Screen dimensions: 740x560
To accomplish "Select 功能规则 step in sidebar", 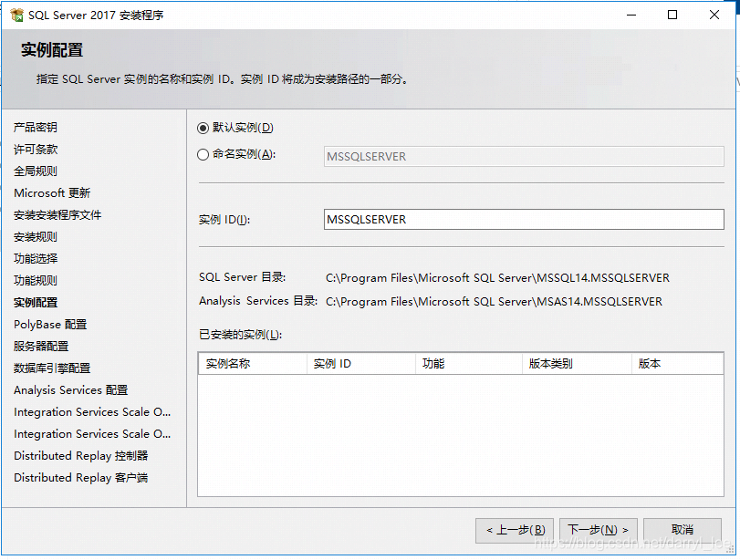I will tap(36, 281).
